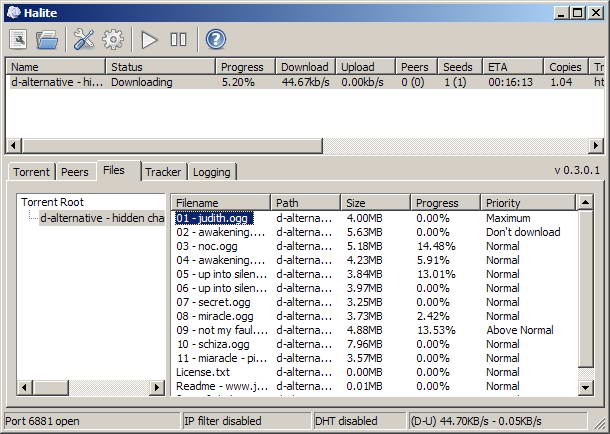Select the d-alternative torrent row
The height and width of the screenshot is (434, 610).
click(x=305, y=82)
